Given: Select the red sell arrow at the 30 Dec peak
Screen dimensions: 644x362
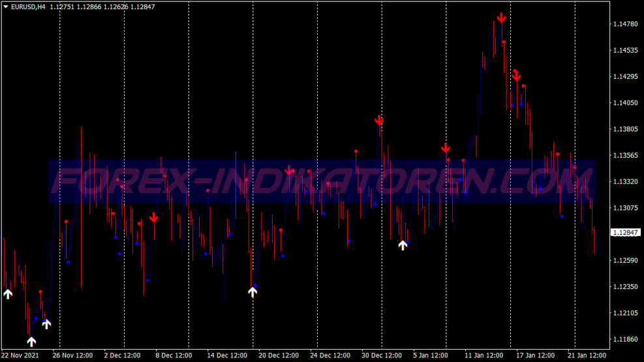Looking at the screenshot, I should (x=379, y=120).
